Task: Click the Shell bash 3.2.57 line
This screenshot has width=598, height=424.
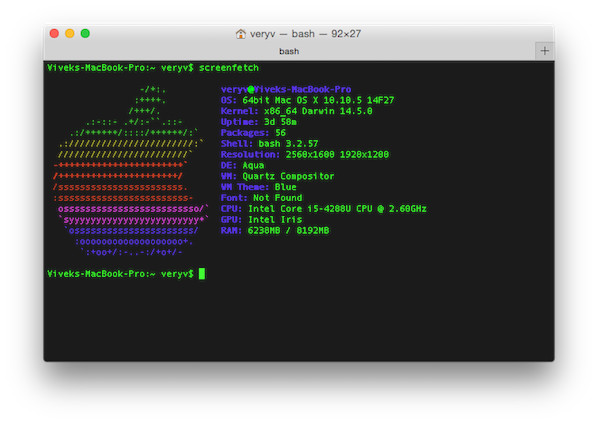Action: (x=269, y=144)
